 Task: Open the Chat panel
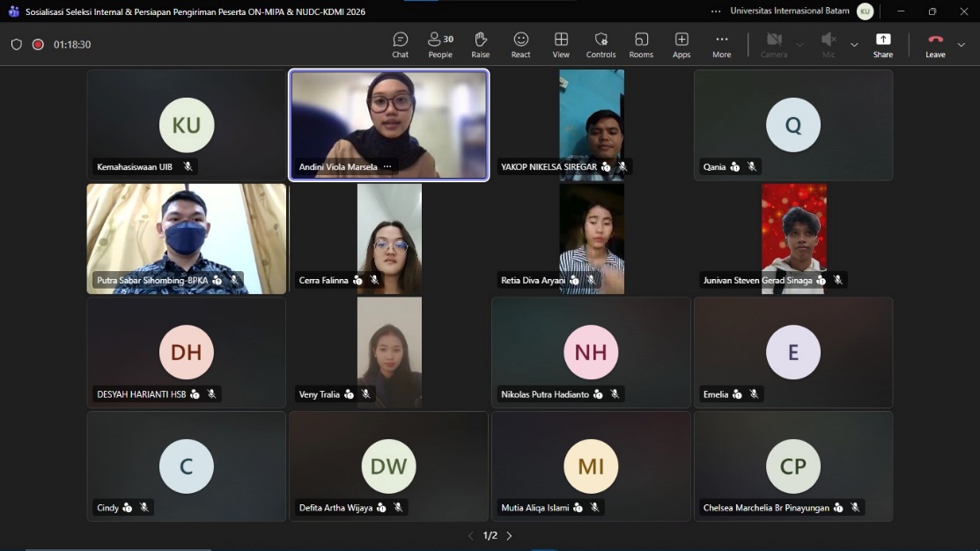(x=400, y=44)
